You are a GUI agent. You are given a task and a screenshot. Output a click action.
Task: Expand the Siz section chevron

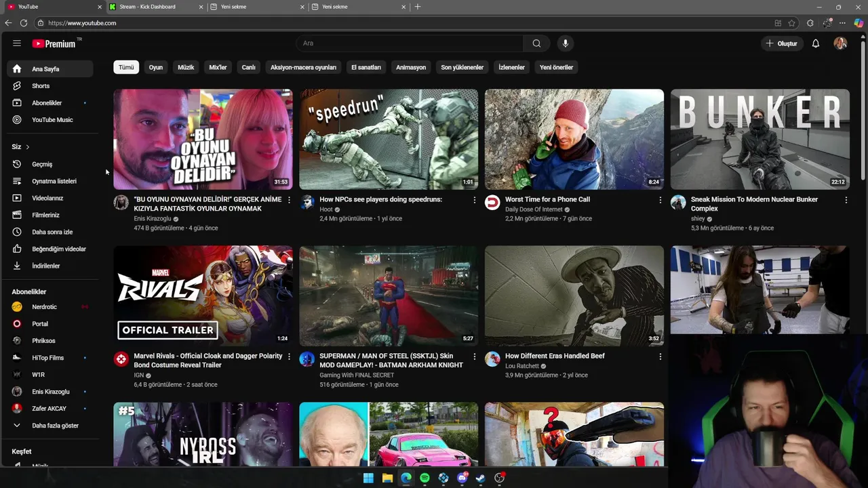click(28, 147)
